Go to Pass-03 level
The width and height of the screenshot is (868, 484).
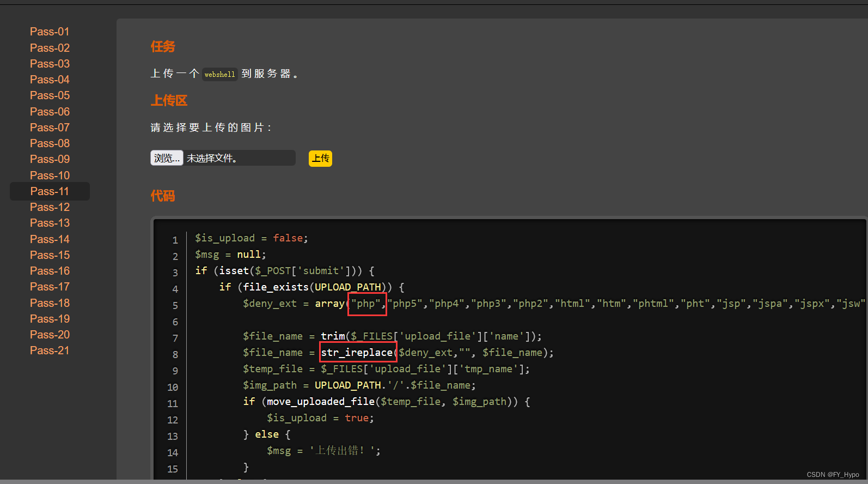coord(50,64)
